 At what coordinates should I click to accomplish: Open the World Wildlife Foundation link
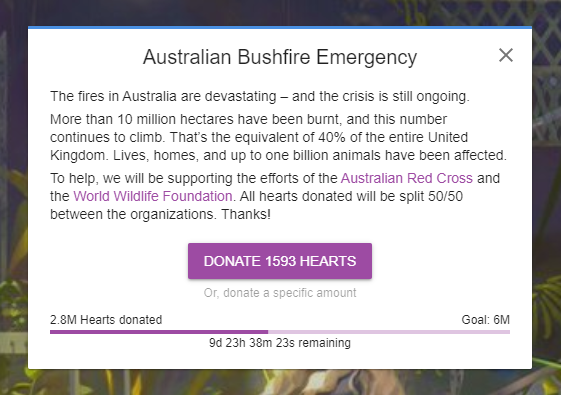(153, 196)
